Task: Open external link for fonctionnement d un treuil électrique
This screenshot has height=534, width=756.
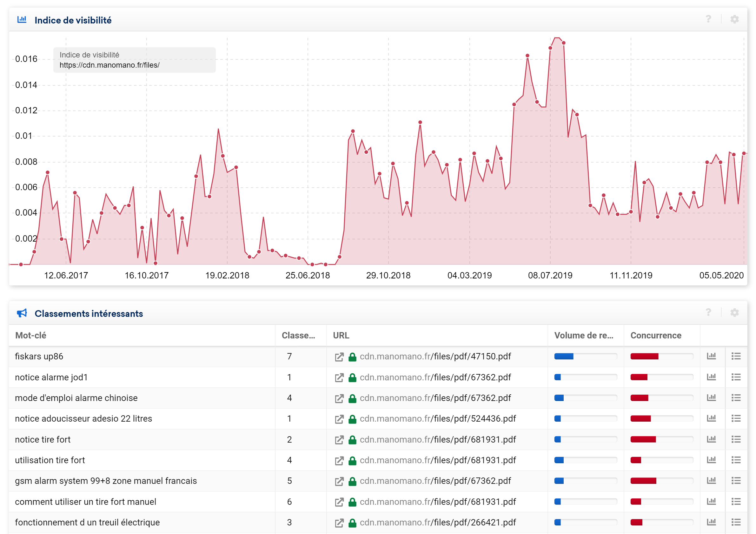Action: tap(339, 523)
